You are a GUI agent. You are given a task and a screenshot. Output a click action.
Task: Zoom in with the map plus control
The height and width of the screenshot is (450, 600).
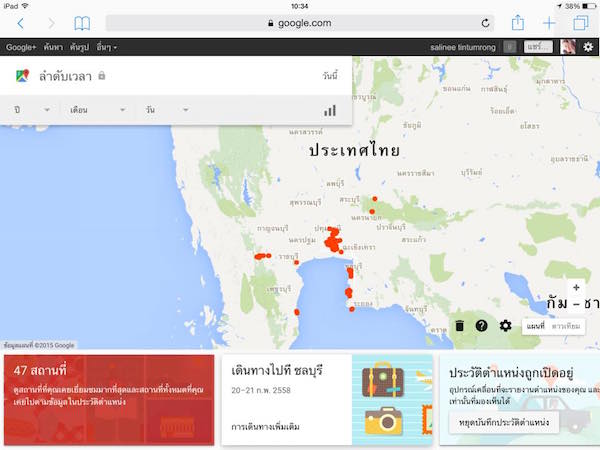point(576,288)
